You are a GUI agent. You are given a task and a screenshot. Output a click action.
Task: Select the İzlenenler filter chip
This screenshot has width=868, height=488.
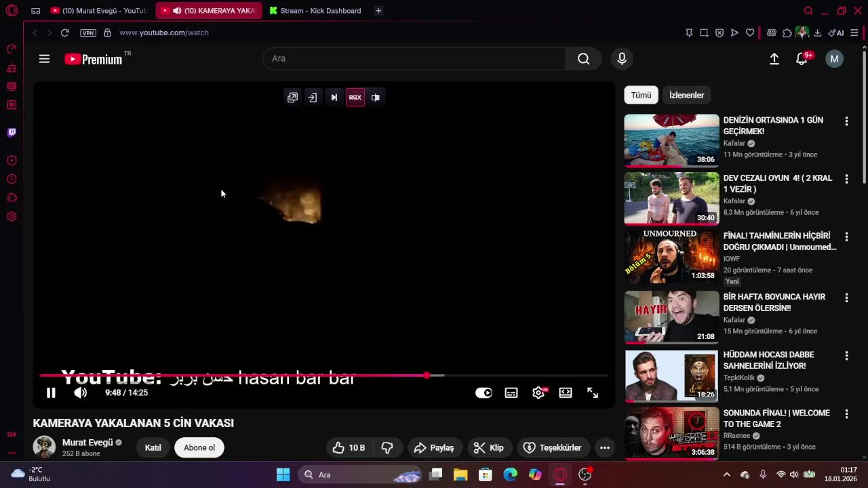click(x=686, y=95)
